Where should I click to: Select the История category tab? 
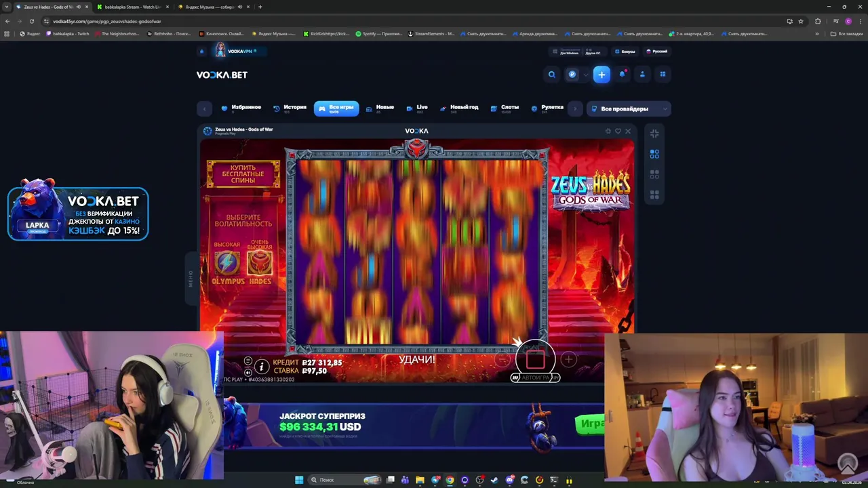(x=290, y=108)
